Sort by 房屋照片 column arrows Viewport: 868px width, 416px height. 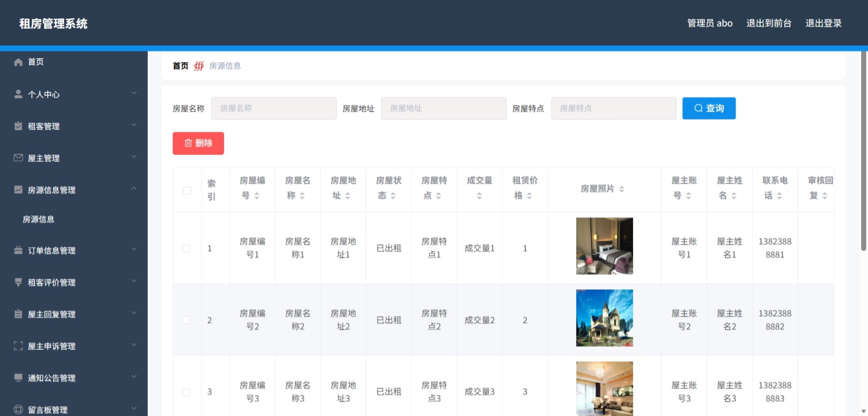pos(621,189)
